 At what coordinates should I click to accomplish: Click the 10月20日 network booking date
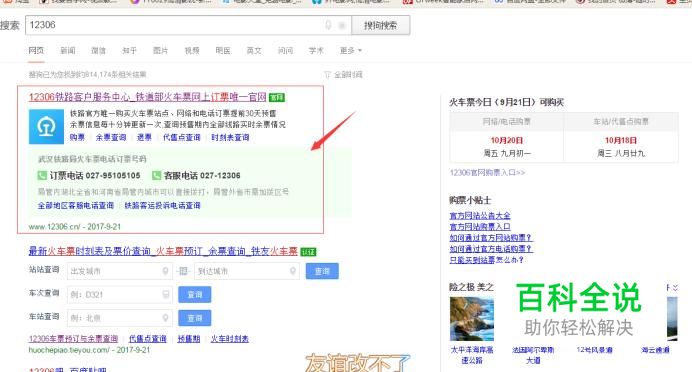(x=507, y=140)
